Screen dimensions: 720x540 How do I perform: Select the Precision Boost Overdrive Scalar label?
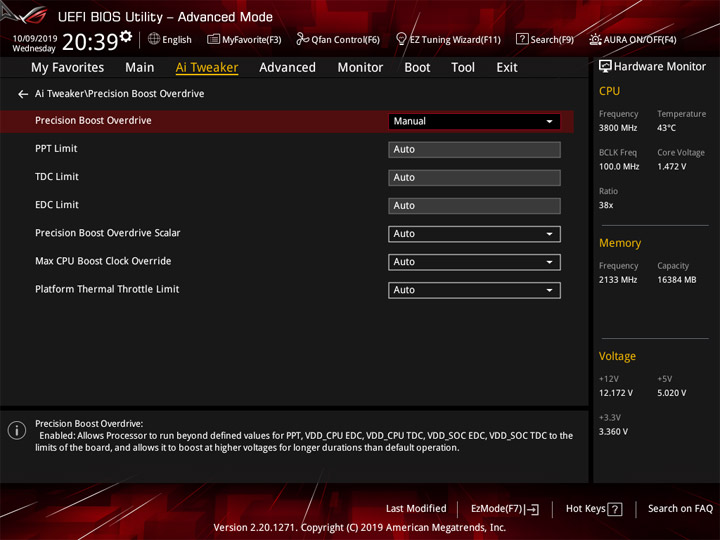point(107,233)
